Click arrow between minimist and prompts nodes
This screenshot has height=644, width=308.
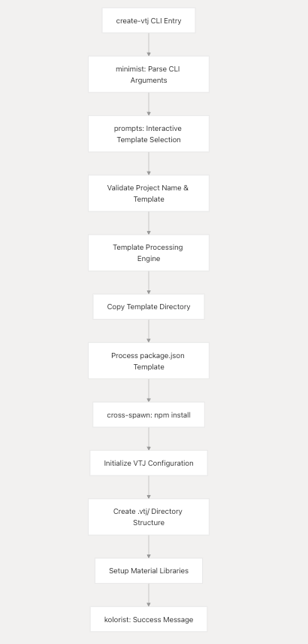tap(149, 104)
